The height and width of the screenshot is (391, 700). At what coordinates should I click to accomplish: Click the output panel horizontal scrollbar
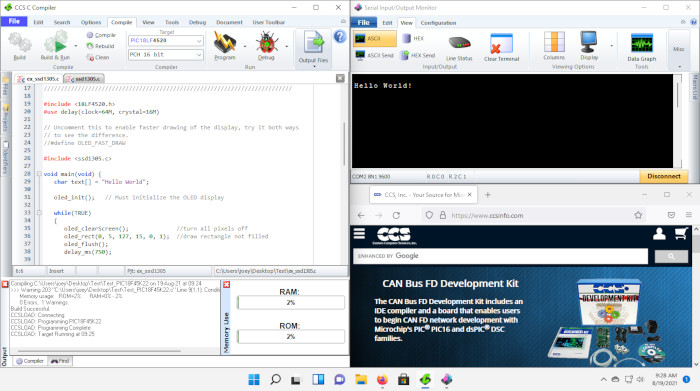99,351
